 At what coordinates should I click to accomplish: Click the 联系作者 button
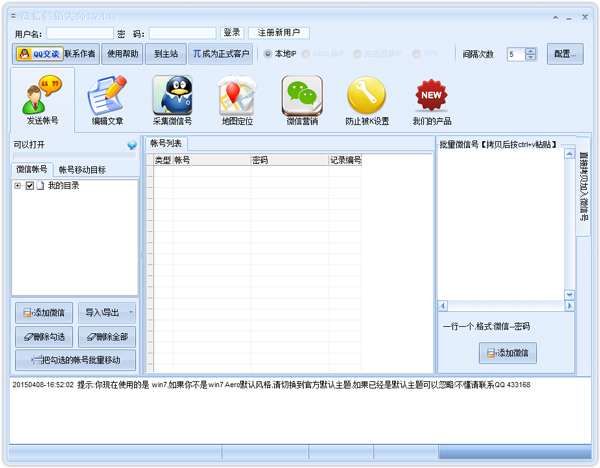pos(80,54)
